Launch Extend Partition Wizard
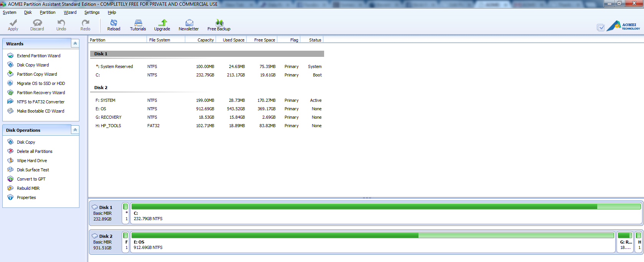This screenshot has height=262, width=644. coord(38,56)
